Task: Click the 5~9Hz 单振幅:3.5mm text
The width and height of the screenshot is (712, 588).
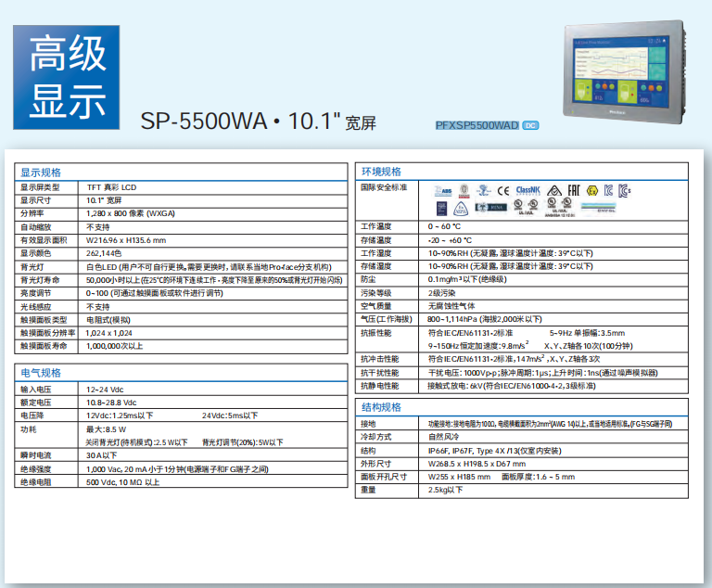Action: (x=587, y=333)
